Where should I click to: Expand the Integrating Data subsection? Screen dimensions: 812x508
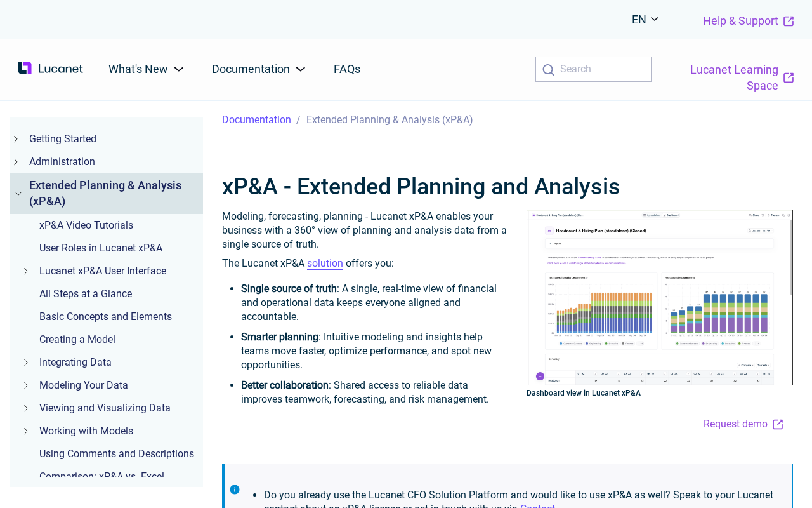(26, 363)
